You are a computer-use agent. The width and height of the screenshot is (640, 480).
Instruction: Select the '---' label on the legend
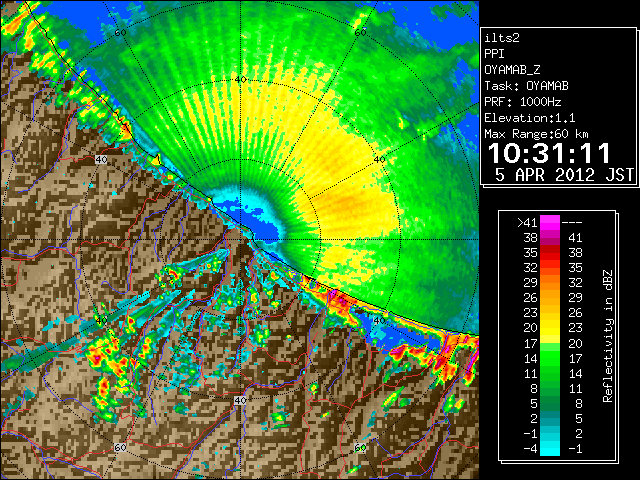coord(572,222)
